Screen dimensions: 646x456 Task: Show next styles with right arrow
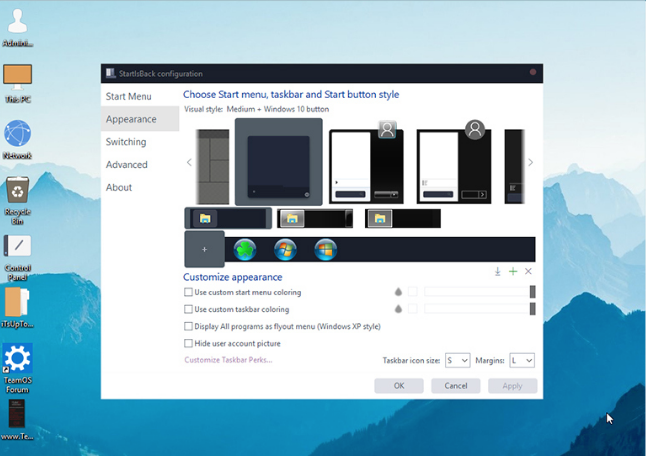531,162
